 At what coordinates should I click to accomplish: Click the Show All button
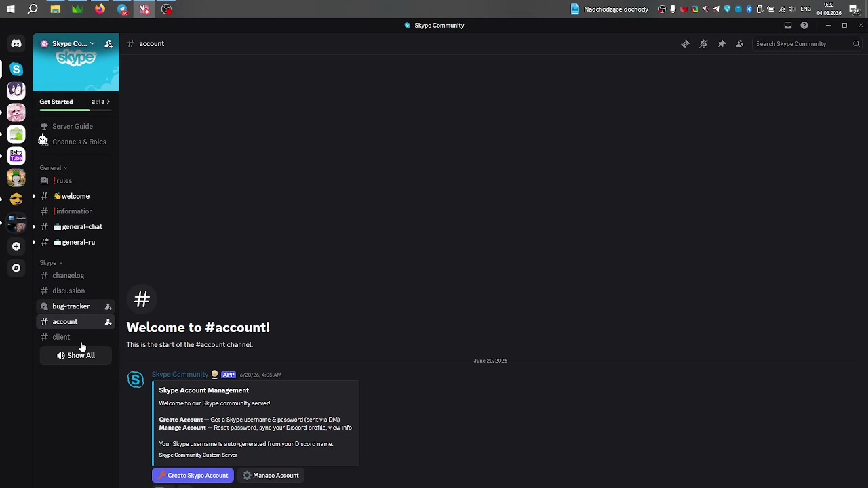(x=75, y=355)
